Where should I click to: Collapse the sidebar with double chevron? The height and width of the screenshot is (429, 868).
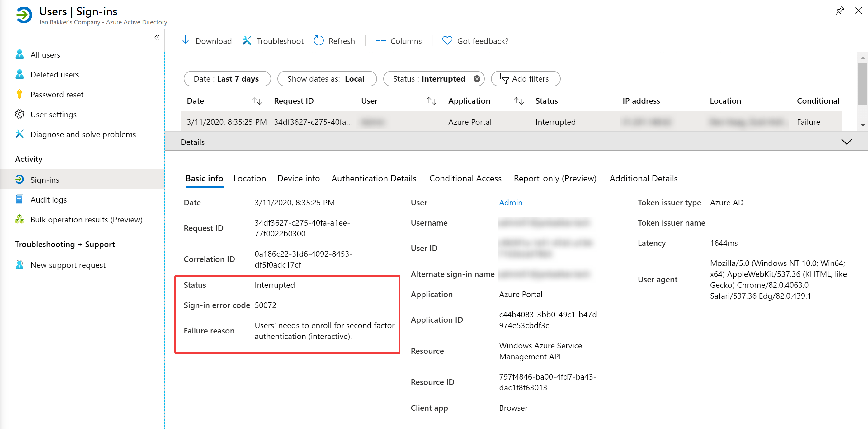click(x=157, y=37)
